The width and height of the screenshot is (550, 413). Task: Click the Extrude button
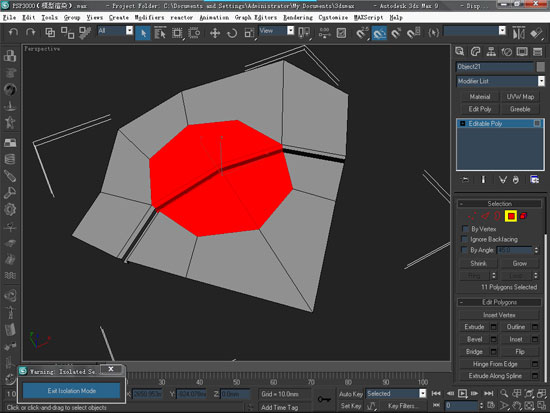pos(474,327)
